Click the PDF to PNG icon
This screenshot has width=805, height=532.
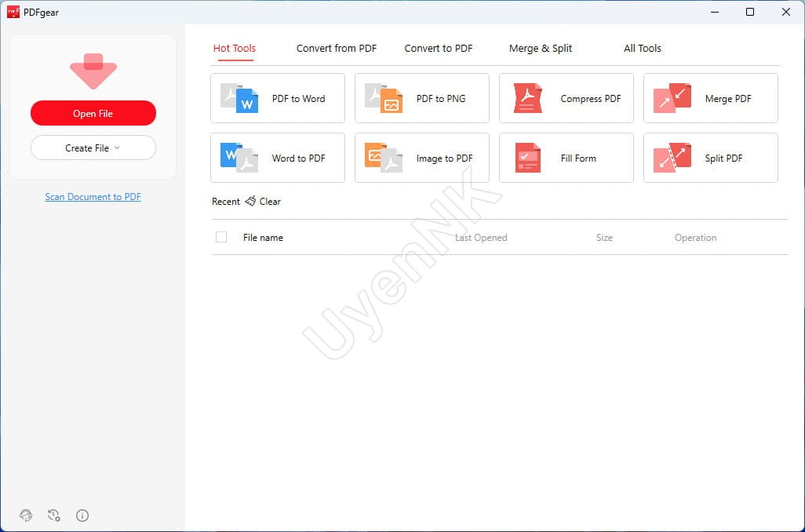384,98
